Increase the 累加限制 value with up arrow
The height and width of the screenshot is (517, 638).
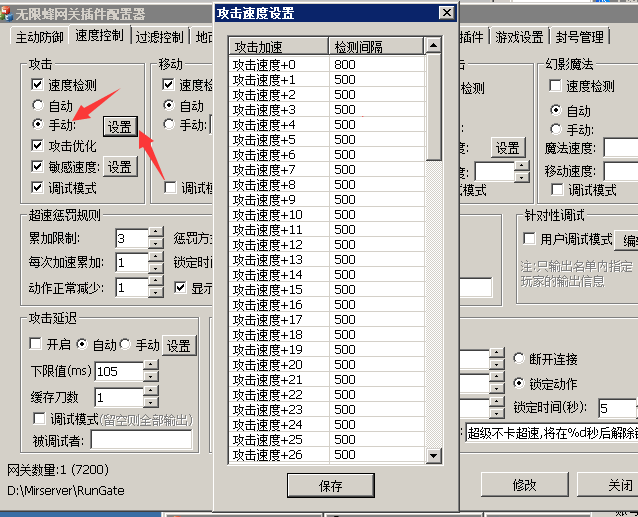155,233
